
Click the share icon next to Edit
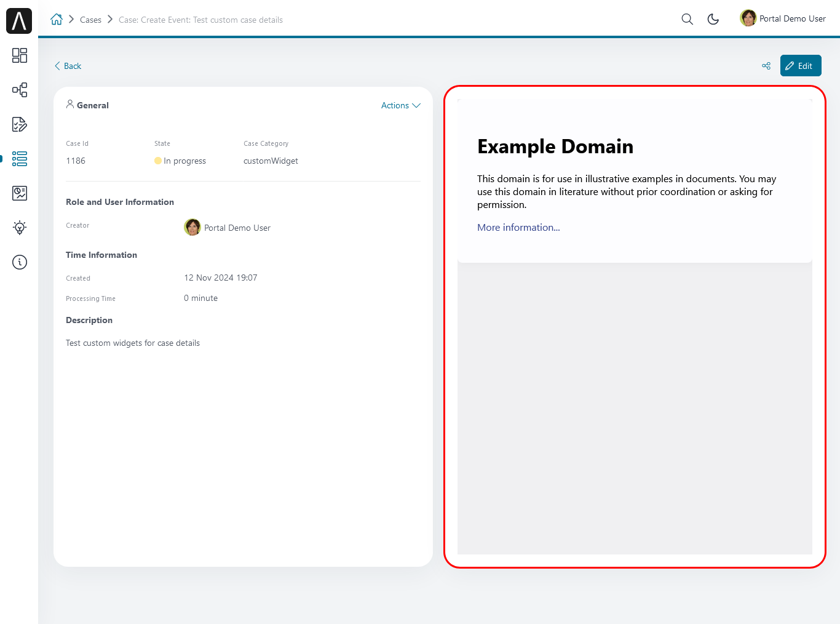coord(766,66)
